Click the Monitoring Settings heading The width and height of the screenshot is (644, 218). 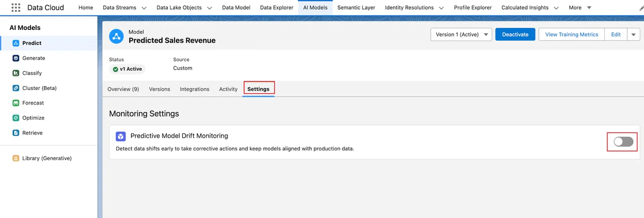coord(144,114)
